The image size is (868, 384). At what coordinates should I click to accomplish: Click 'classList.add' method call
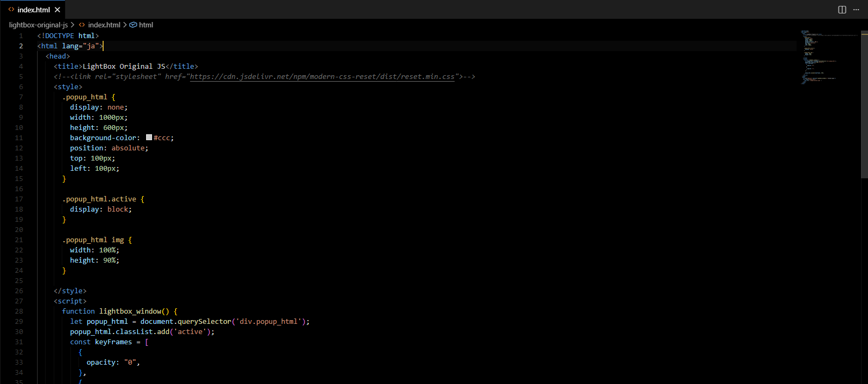pyautogui.click(x=142, y=332)
